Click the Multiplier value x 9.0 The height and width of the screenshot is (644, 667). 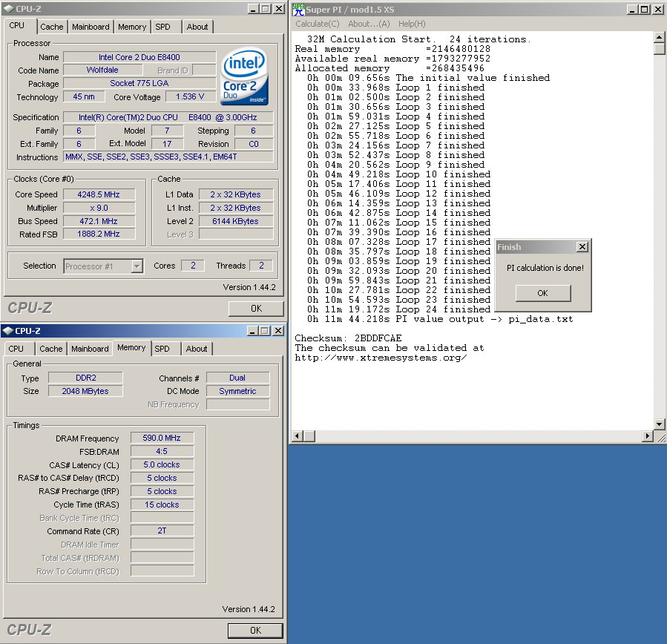tap(99, 208)
